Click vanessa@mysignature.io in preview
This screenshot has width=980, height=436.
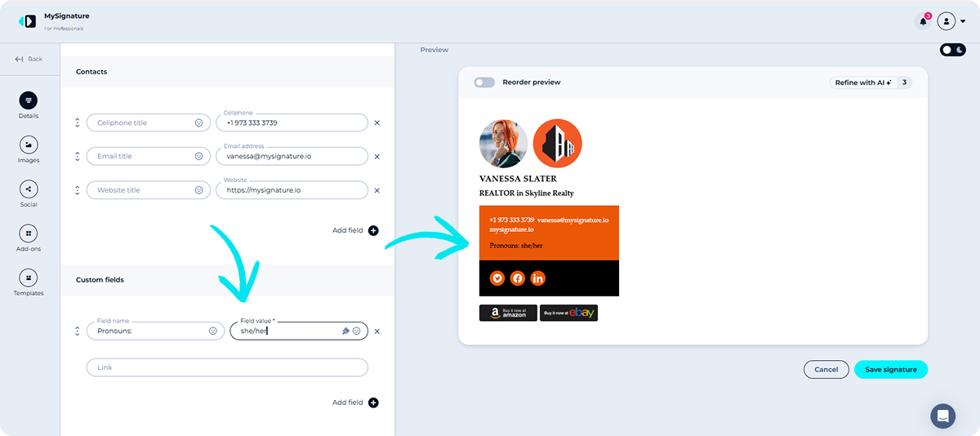tap(572, 220)
